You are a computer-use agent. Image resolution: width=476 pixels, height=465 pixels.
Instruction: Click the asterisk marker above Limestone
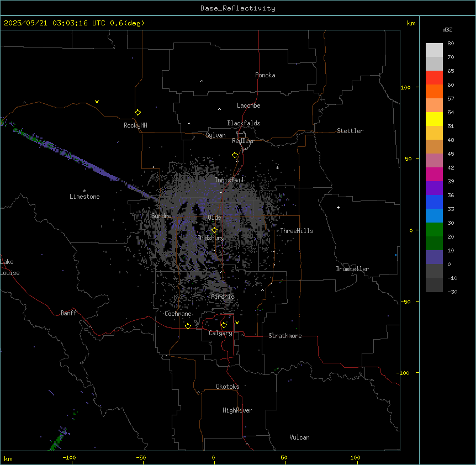click(84, 191)
